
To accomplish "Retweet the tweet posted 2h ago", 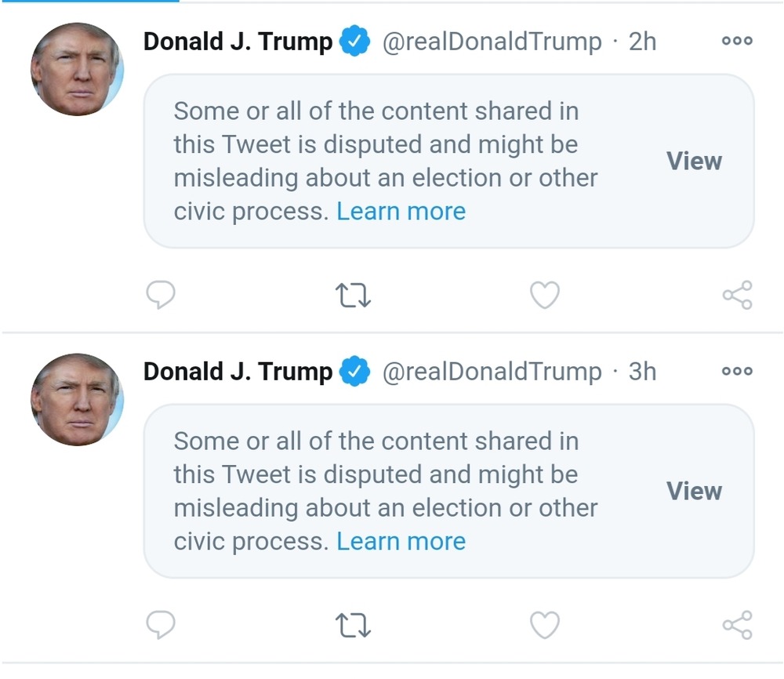I will coord(352,296).
